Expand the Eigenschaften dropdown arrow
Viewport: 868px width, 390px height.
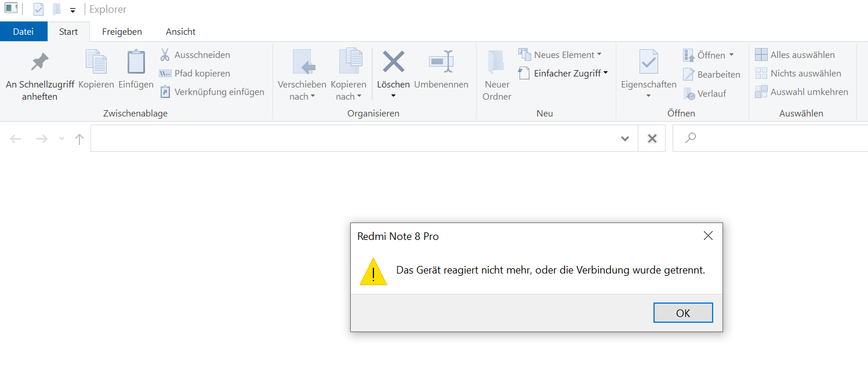[x=648, y=96]
